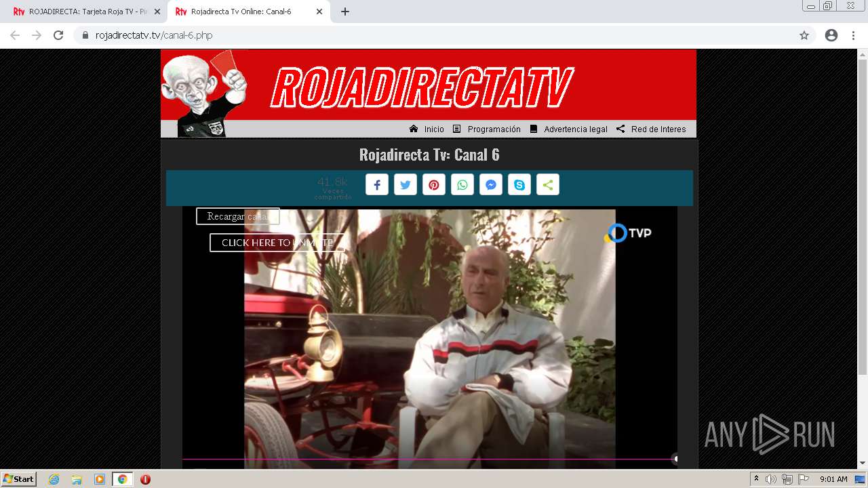Click the video player progress bar
This screenshot has width=868, height=488.
(429, 459)
